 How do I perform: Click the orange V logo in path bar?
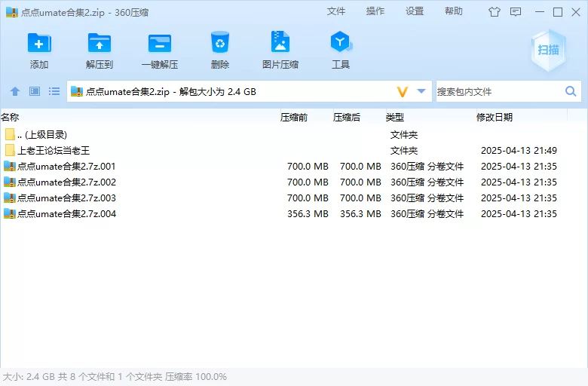coord(403,91)
